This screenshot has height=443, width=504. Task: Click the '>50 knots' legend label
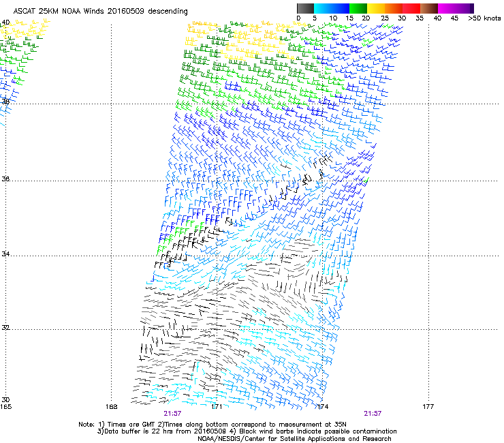click(484, 18)
